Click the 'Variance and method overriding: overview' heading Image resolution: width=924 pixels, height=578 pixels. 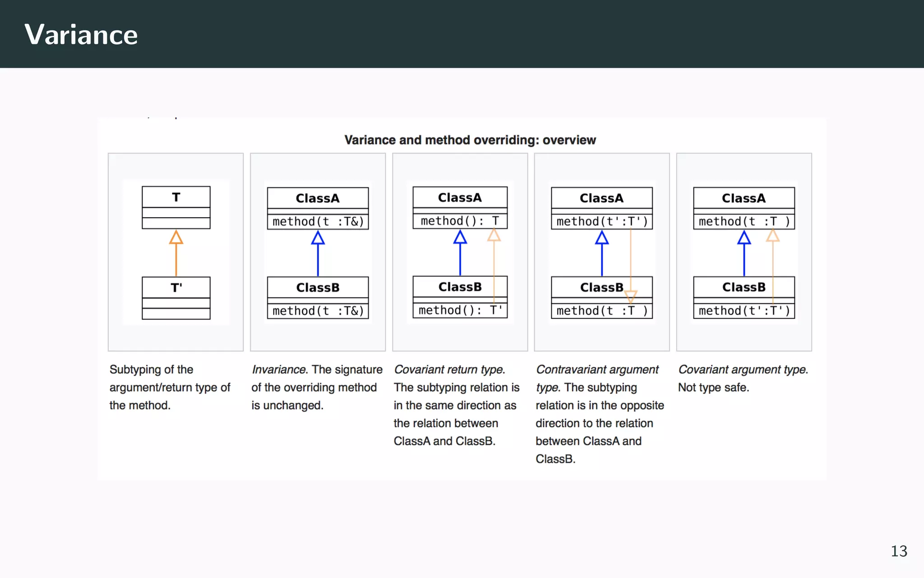click(x=470, y=140)
